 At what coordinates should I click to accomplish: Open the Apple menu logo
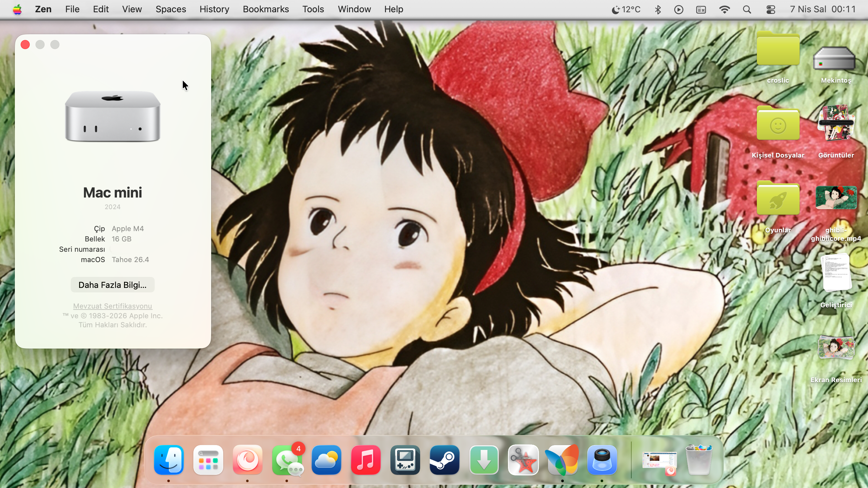pyautogui.click(x=17, y=9)
